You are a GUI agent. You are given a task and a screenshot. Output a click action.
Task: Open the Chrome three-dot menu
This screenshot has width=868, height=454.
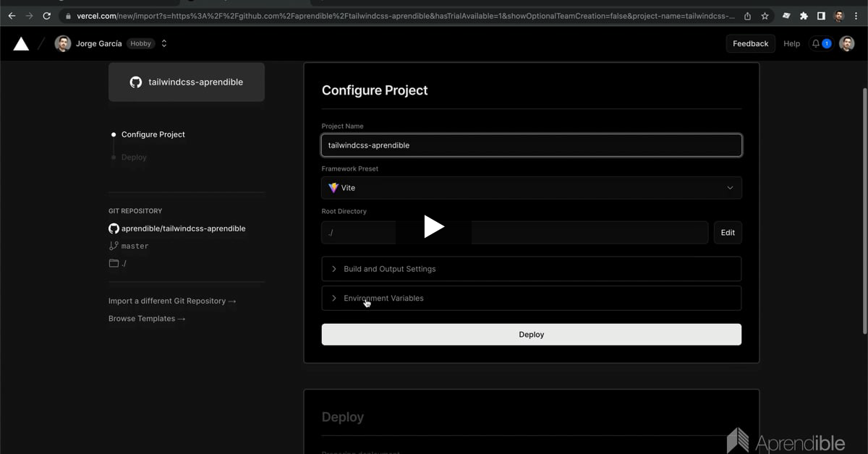(x=856, y=16)
